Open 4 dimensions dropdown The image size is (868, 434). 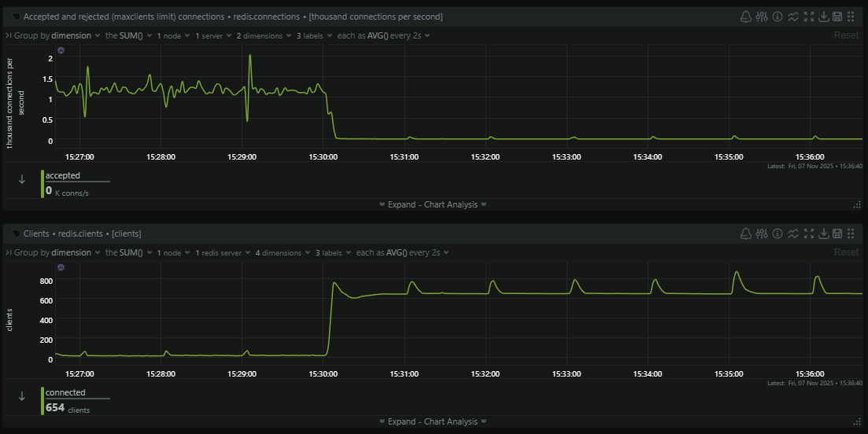pyautogui.click(x=282, y=252)
